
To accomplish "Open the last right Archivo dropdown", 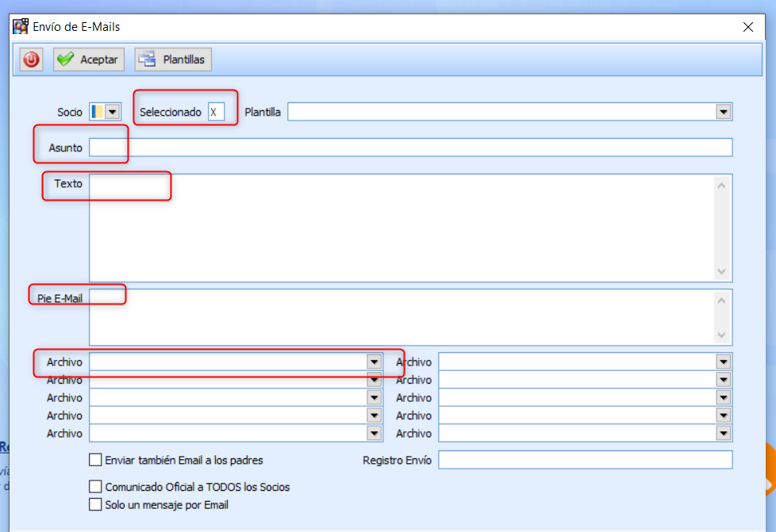I will 723,434.
